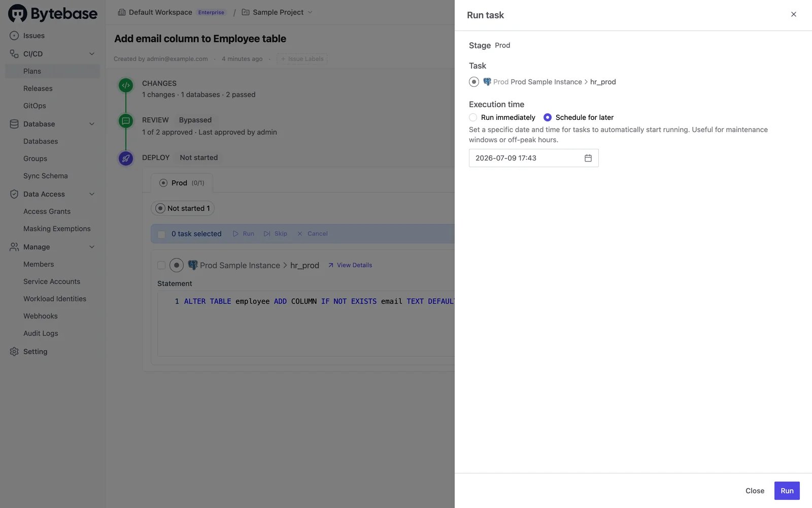Click the Cancel task action
This screenshot has width=812, height=508.
(313, 234)
